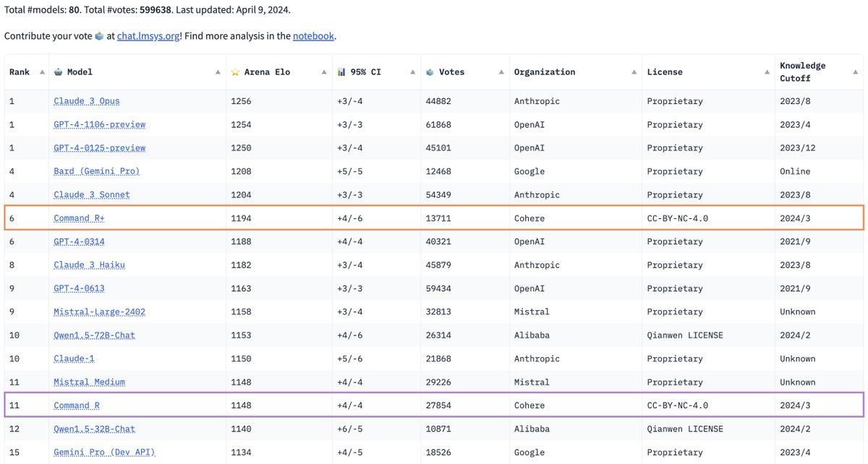Screen dimensions: 868x464
Task: Sort table by Arena Elo column arrows
Action: (x=325, y=72)
